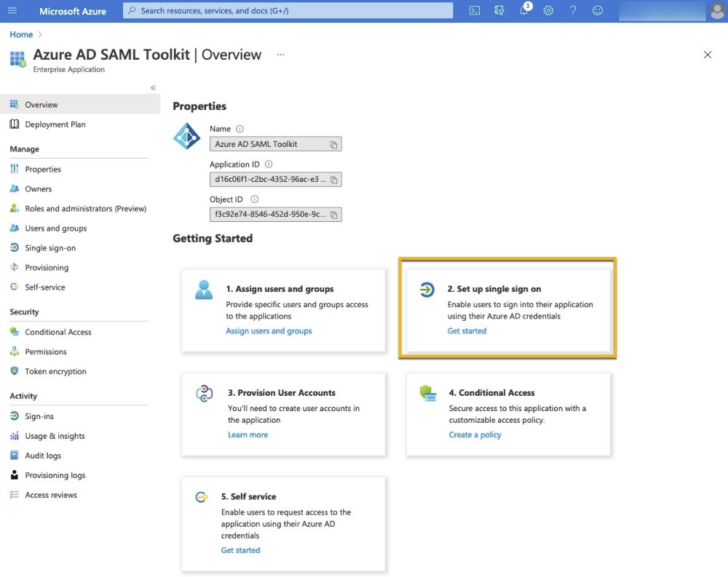Open Cloud Shell from the top bar

point(475,11)
